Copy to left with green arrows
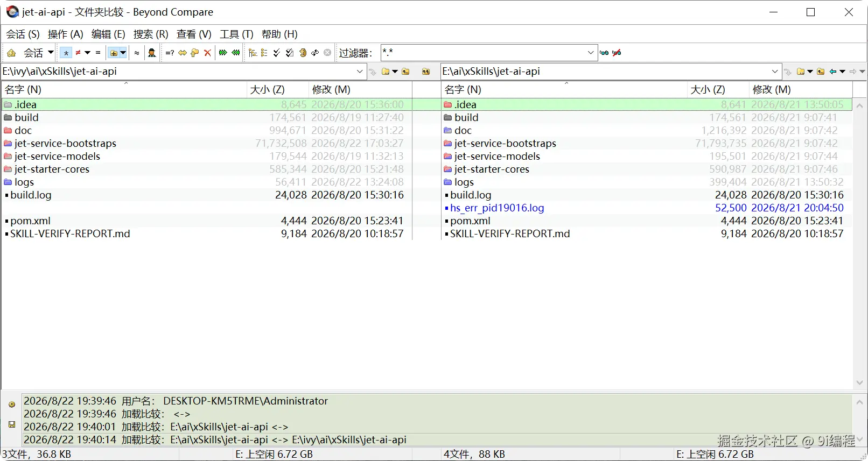This screenshot has width=868, height=461. point(236,53)
